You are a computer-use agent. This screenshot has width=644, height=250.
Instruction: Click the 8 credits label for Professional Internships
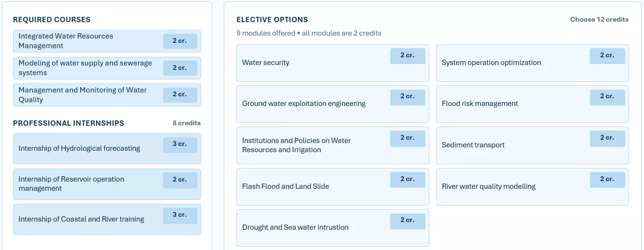click(187, 123)
